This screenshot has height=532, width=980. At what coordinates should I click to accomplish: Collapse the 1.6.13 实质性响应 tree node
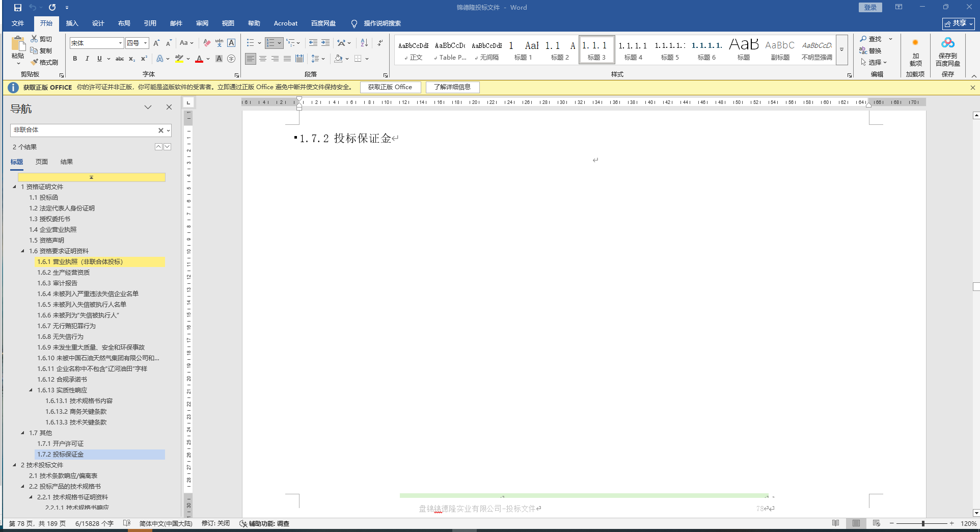(31, 390)
